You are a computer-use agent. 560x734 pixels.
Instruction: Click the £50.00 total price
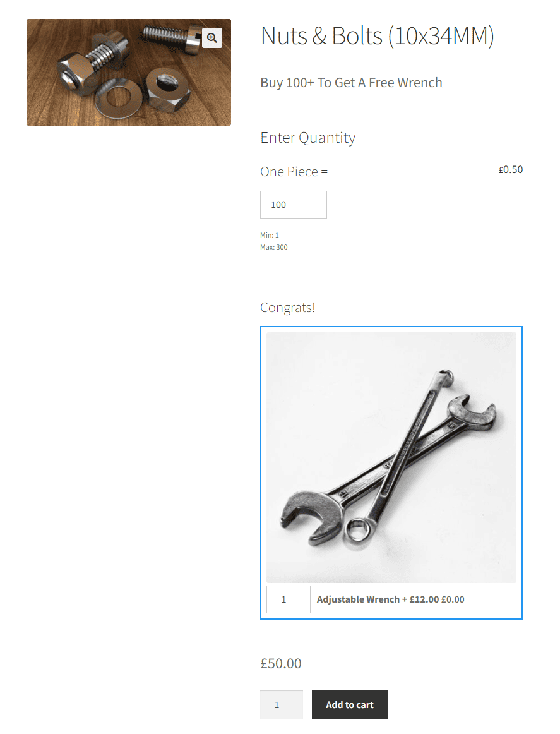[281, 663]
